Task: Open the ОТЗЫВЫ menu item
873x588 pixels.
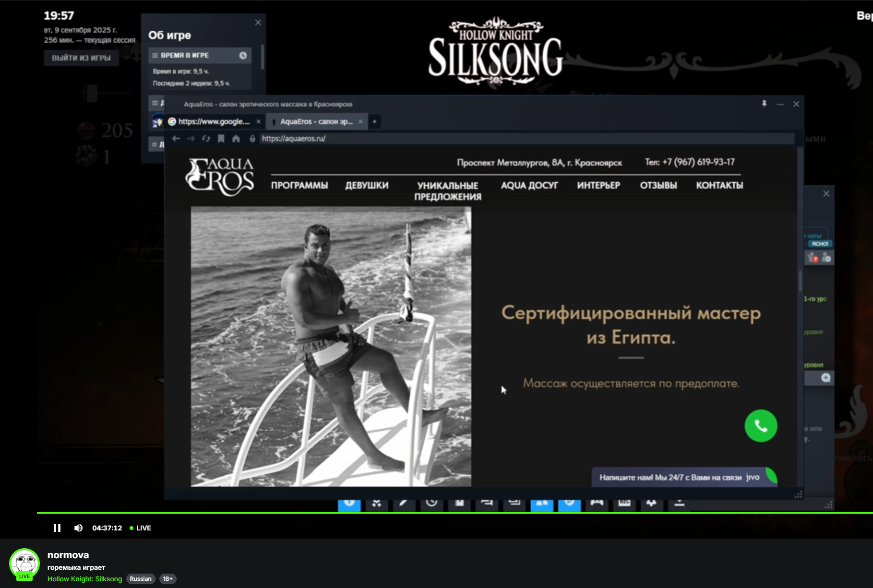Action: point(658,186)
